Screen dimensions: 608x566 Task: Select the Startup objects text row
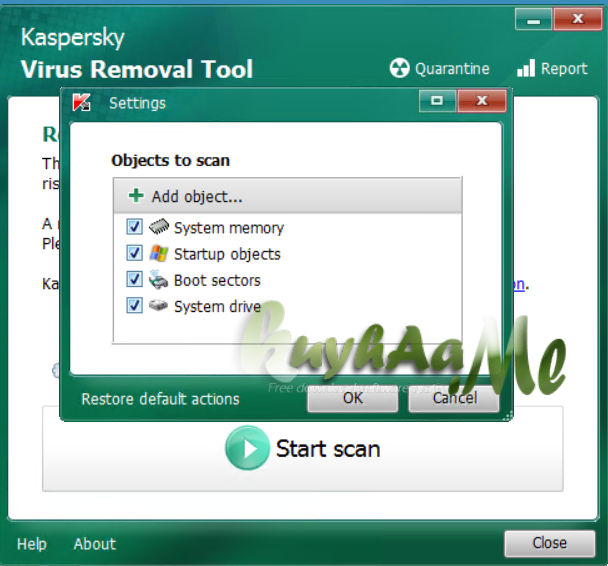click(x=227, y=254)
